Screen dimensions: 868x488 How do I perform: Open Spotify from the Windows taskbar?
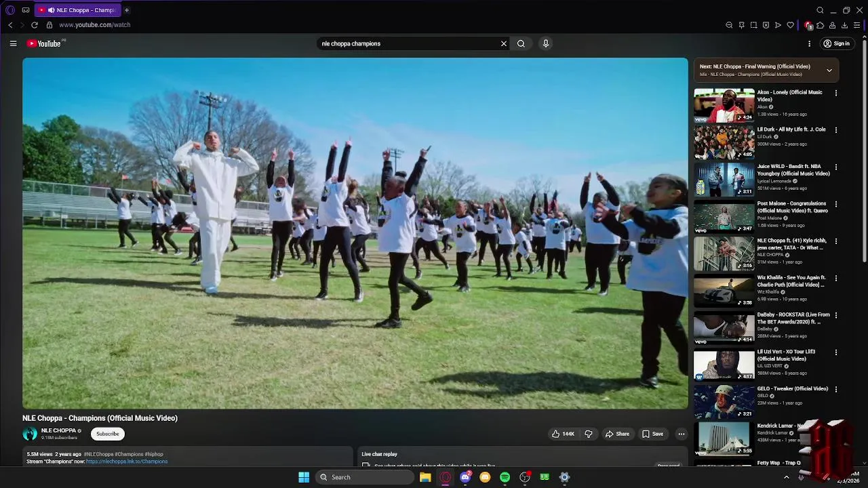(x=505, y=477)
